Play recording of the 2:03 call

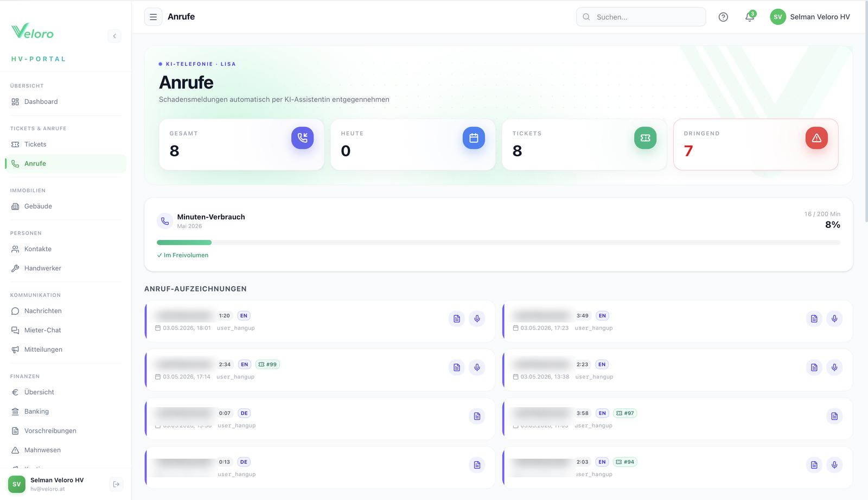click(x=834, y=465)
